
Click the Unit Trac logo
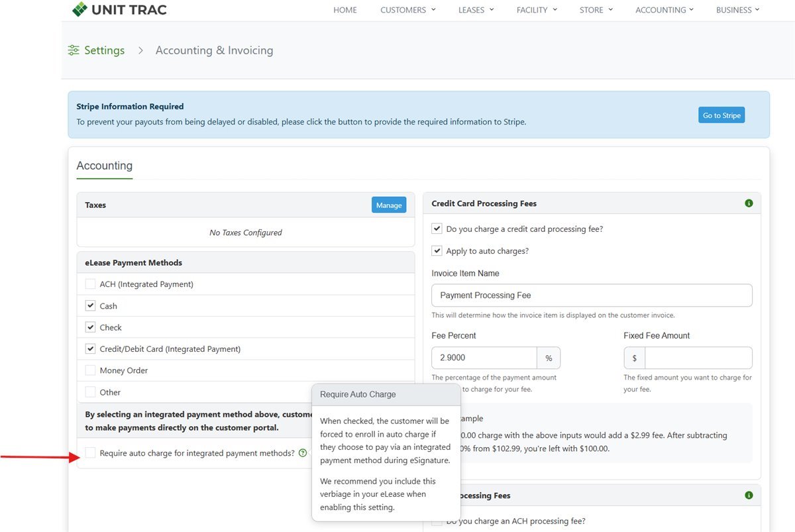click(119, 9)
